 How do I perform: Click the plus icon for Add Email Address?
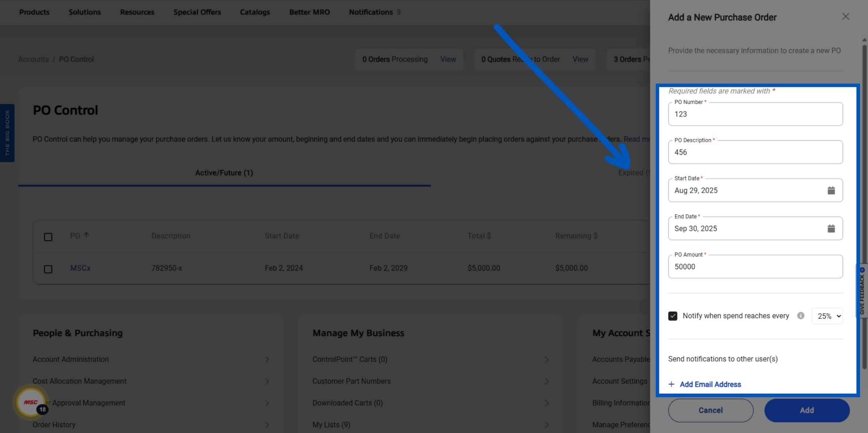pyautogui.click(x=671, y=384)
